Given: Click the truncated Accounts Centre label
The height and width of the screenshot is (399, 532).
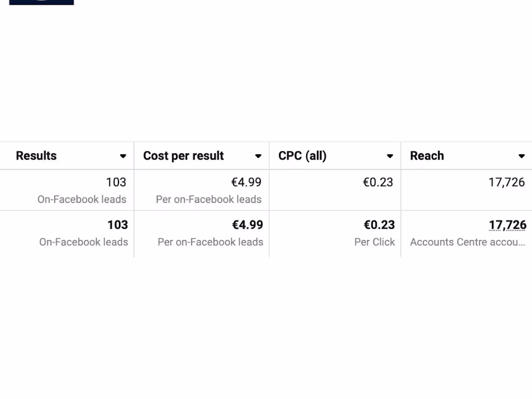Looking at the screenshot, I should click(x=467, y=242).
